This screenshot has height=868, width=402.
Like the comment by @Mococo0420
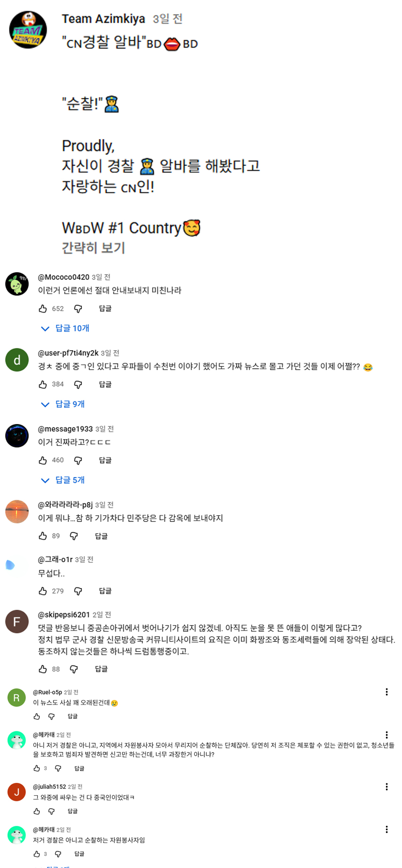click(x=43, y=309)
